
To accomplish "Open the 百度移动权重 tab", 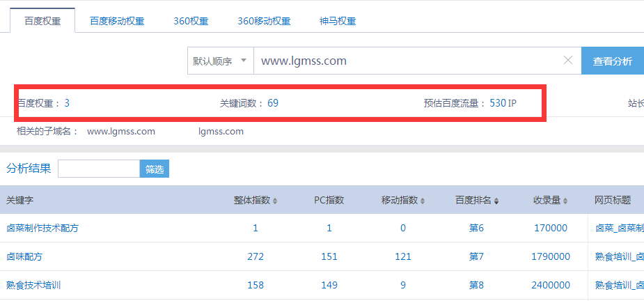I will pyautogui.click(x=117, y=21).
